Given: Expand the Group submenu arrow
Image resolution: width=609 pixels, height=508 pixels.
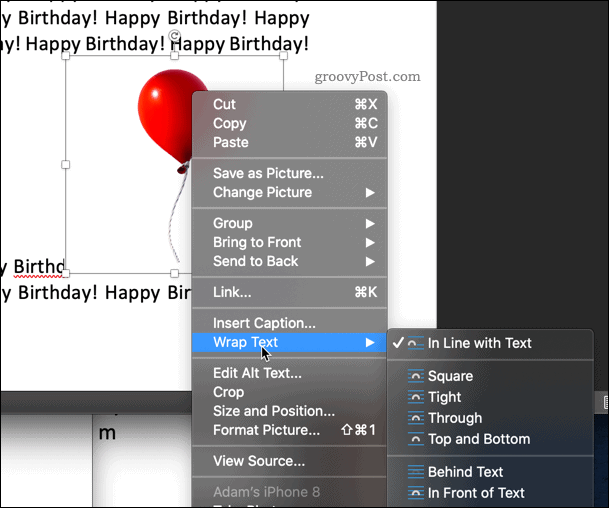Looking at the screenshot, I should 370,223.
